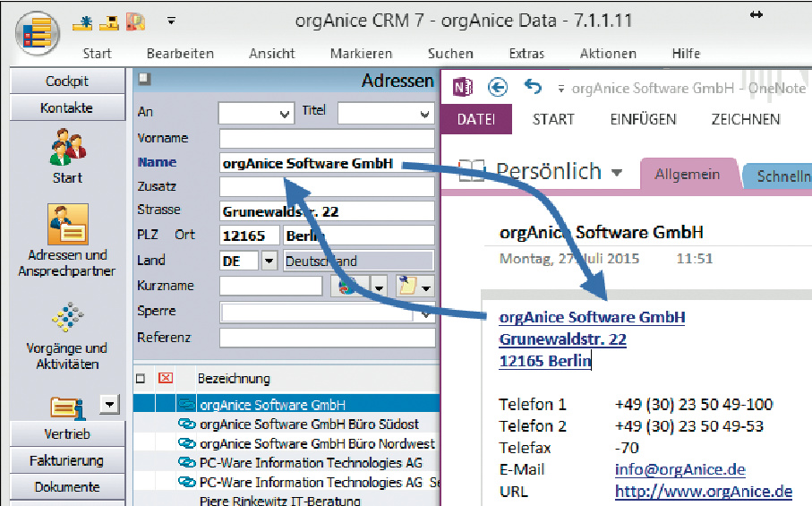Click the sticky note icon beside Kurzname
This screenshot has width=812, height=506.
coord(406,286)
